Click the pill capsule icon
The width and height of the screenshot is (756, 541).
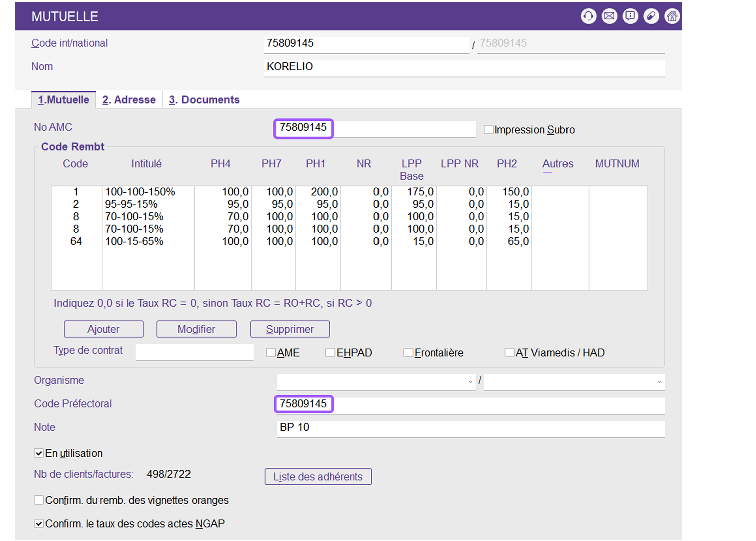pyautogui.click(x=651, y=16)
